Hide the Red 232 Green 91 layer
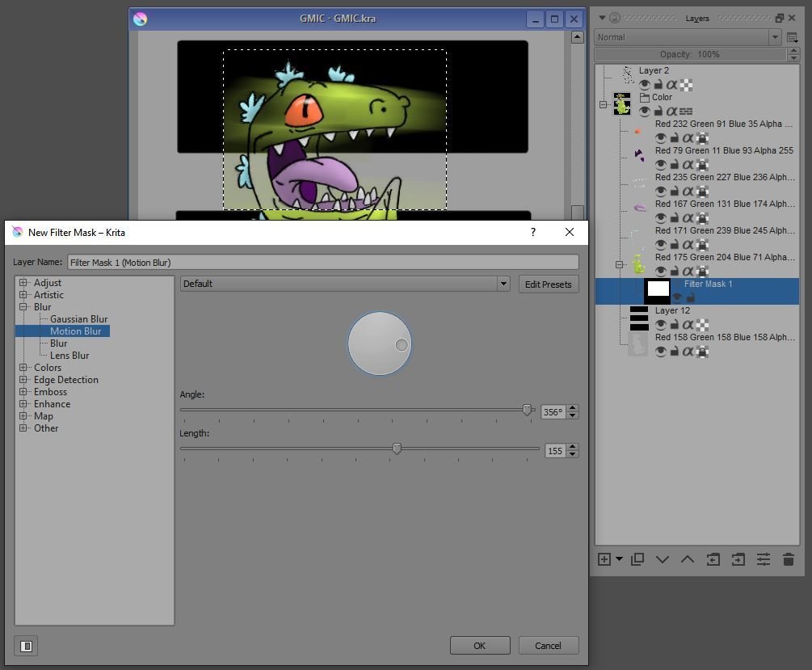Screen dimensions: 812x670 661,138
